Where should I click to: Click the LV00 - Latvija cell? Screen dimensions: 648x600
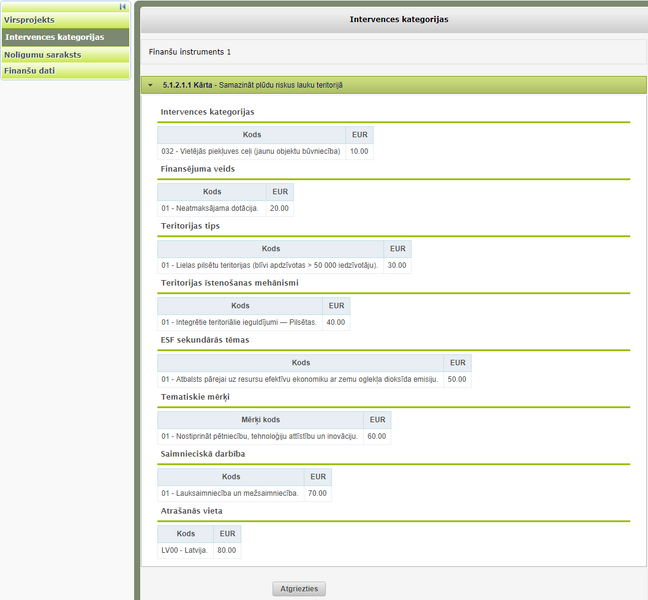tap(185, 550)
